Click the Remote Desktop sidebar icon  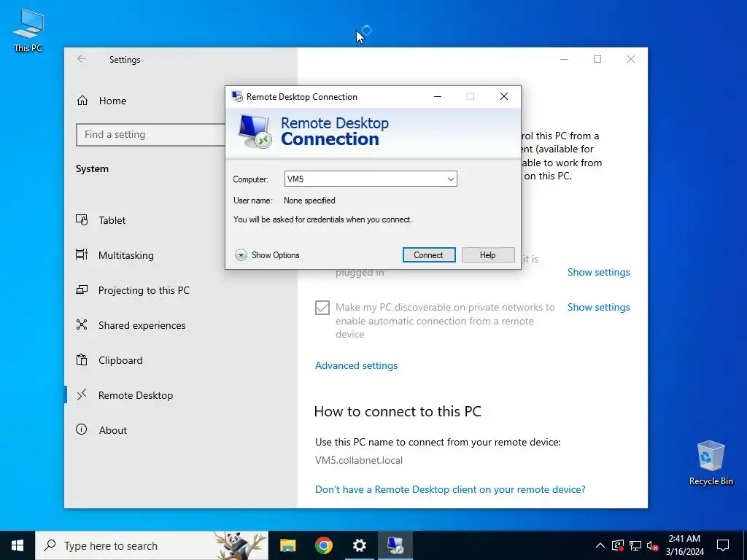82,394
